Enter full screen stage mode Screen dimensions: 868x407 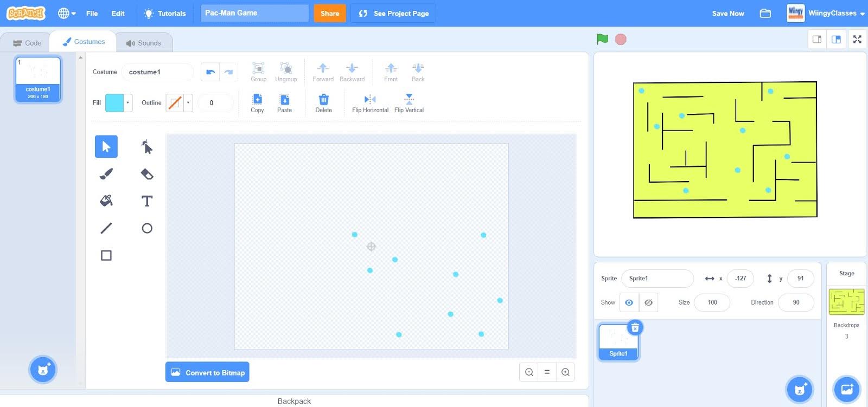[857, 39]
